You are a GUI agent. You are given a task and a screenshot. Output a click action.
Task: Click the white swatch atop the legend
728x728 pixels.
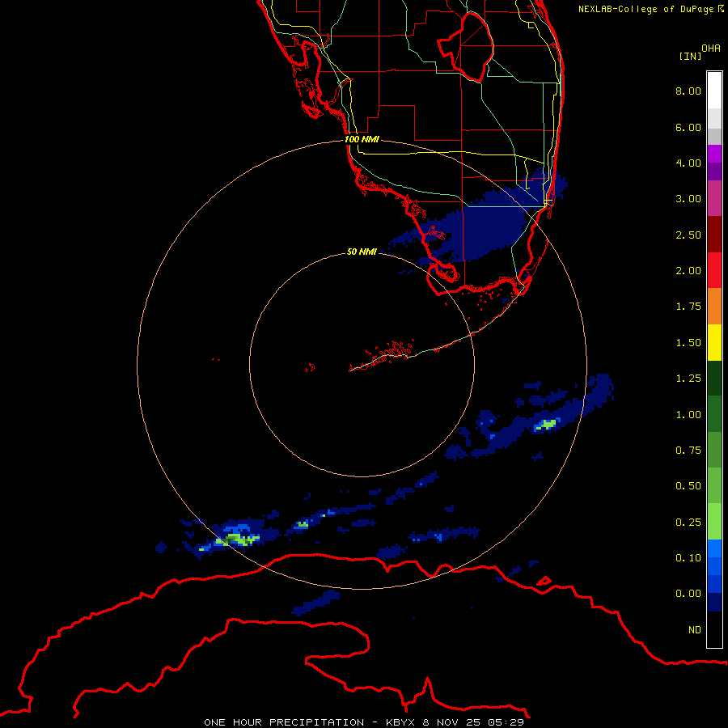[714, 90]
